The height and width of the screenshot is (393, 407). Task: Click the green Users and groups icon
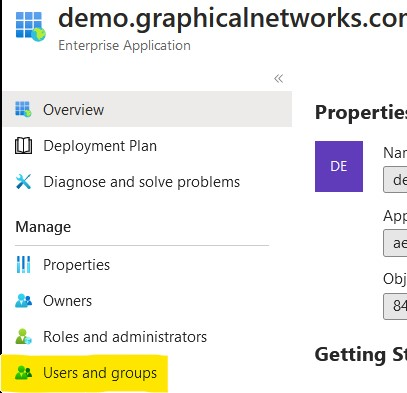tap(23, 373)
